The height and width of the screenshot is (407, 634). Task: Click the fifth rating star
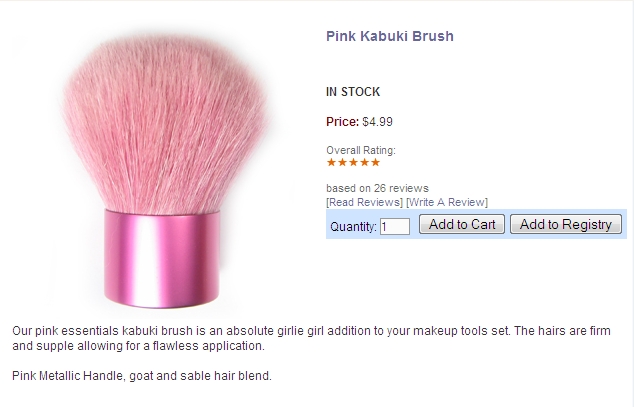click(375, 162)
